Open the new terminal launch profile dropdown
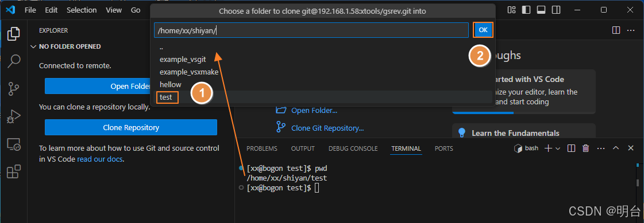The height and width of the screenshot is (223, 644). pos(558,148)
